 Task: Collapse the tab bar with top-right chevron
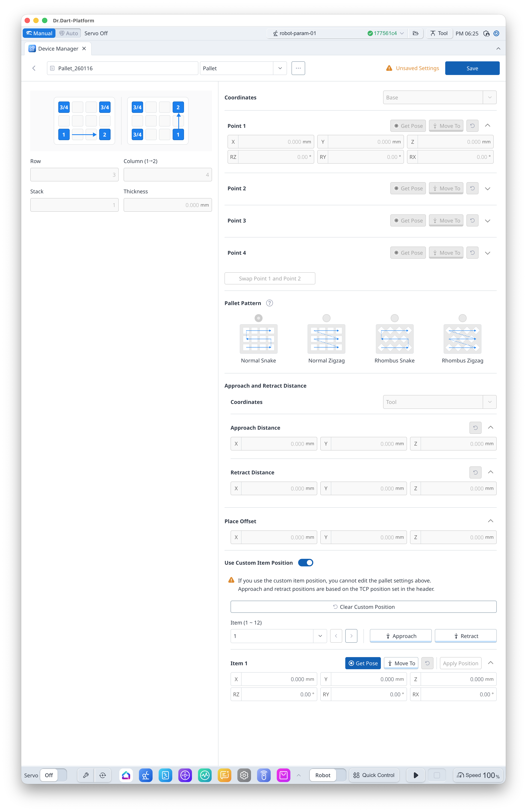click(498, 48)
